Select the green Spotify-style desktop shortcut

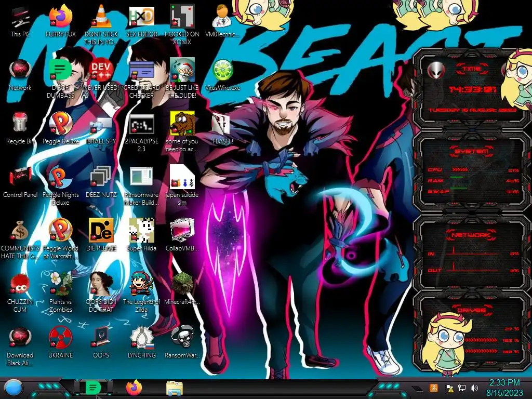pyautogui.click(x=60, y=78)
